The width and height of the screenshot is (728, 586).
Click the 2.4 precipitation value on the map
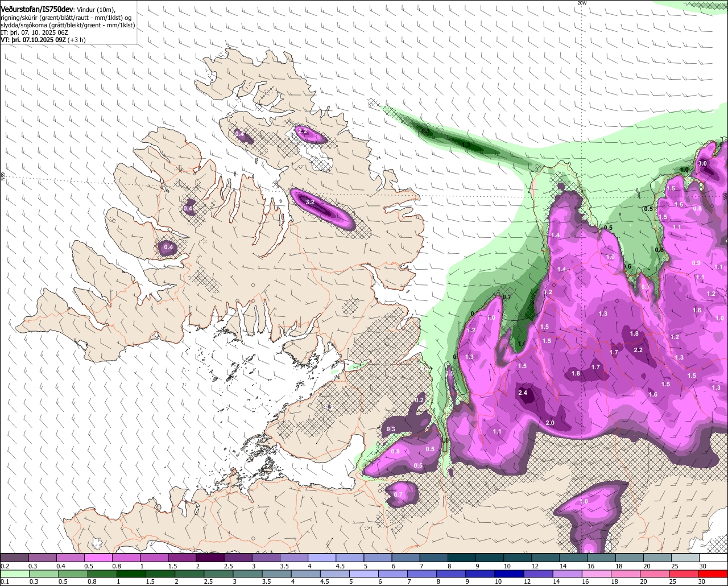(x=523, y=393)
